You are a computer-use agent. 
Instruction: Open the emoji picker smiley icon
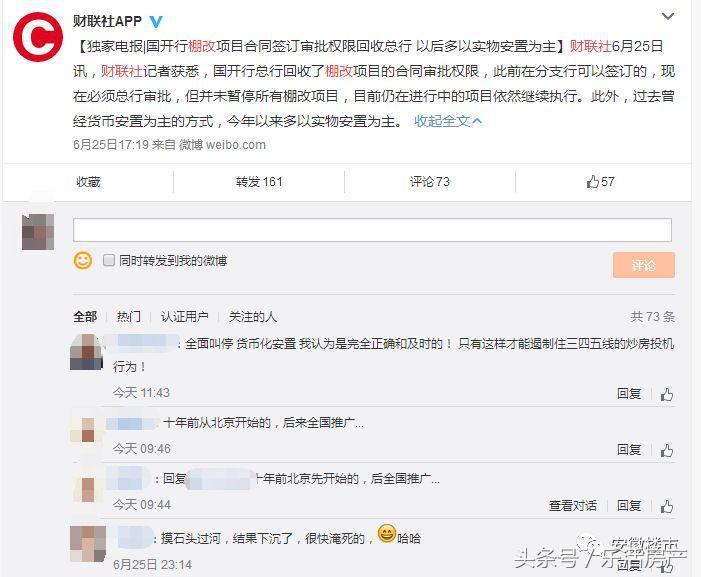(x=83, y=261)
